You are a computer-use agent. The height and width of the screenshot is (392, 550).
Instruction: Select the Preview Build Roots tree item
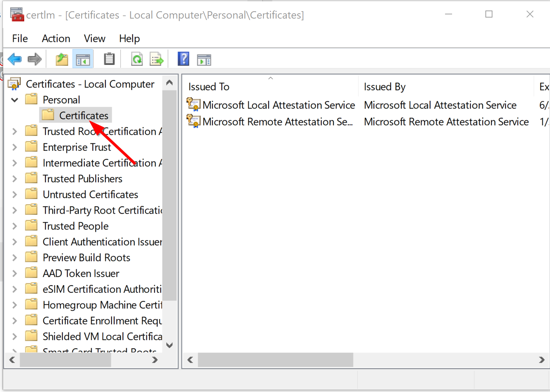pos(86,257)
